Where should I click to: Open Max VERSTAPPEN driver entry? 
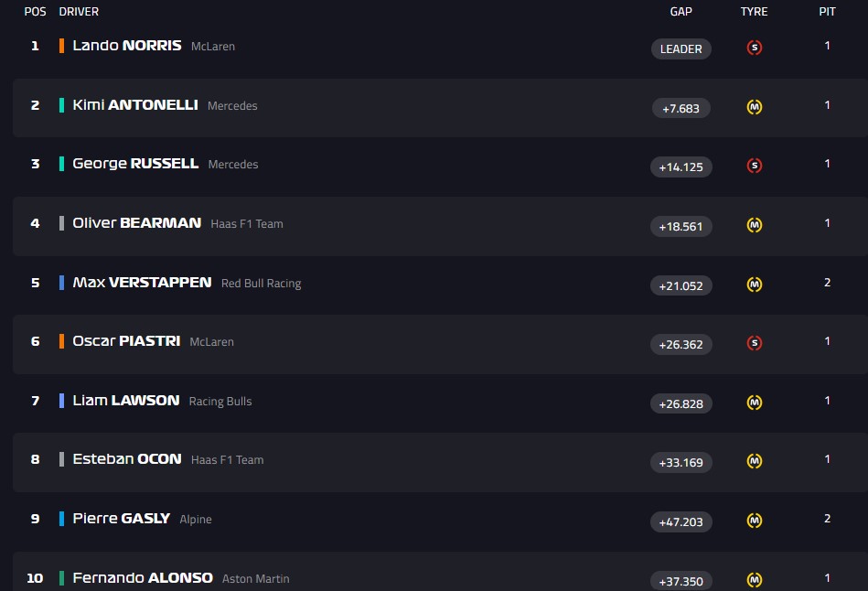pos(142,283)
